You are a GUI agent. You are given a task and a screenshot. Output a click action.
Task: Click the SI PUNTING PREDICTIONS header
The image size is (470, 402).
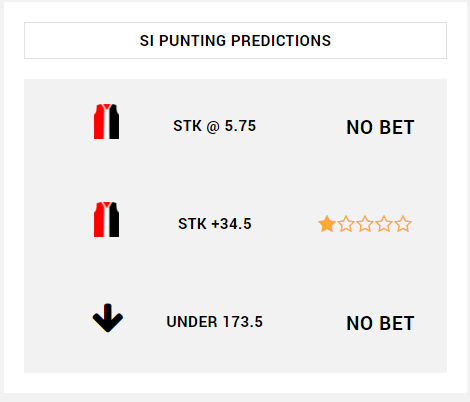click(235, 41)
